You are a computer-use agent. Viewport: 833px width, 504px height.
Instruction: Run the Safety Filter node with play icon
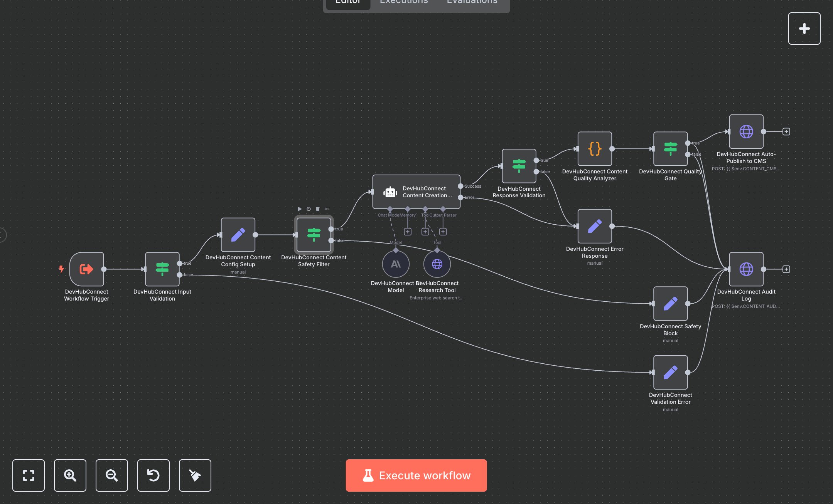coord(300,209)
